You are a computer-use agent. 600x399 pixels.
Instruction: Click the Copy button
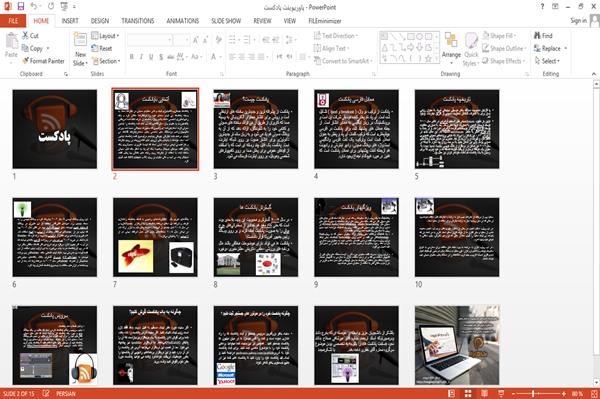(x=32, y=48)
